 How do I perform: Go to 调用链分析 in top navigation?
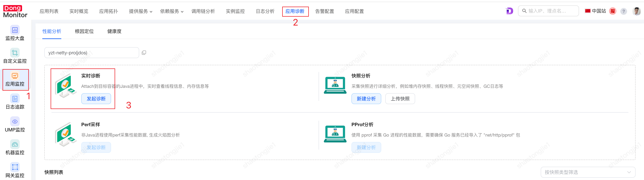(x=203, y=11)
